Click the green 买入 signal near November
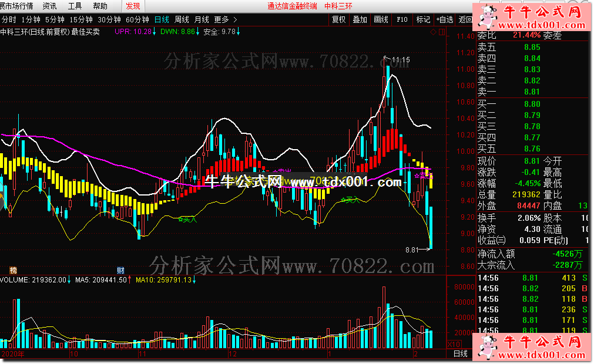The width and height of the screenshot is (594, 364). click(x=186, y=220)
